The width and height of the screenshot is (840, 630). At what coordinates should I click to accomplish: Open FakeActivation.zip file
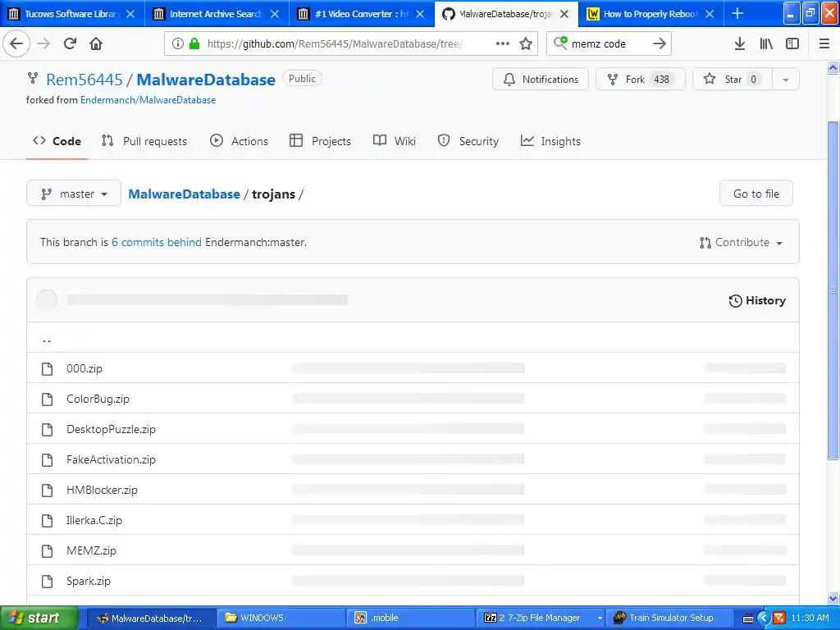[111, 459]
